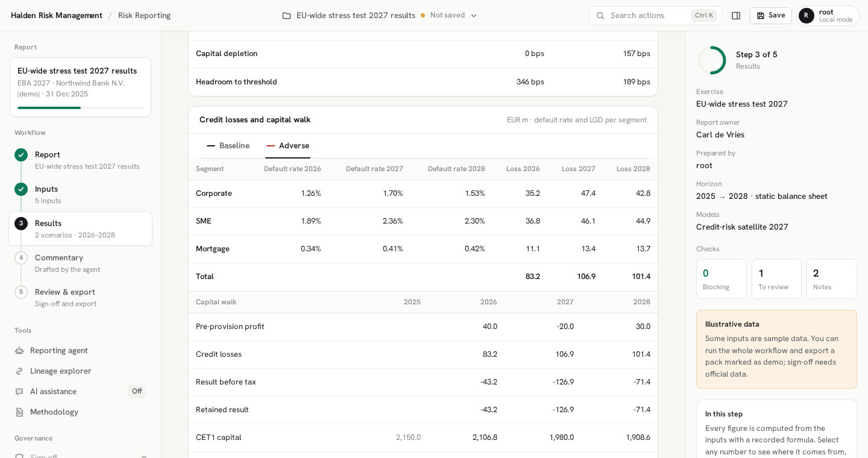
Task: Select Mortgage Loss 2028 value 13.7
Action: [643, 249]
